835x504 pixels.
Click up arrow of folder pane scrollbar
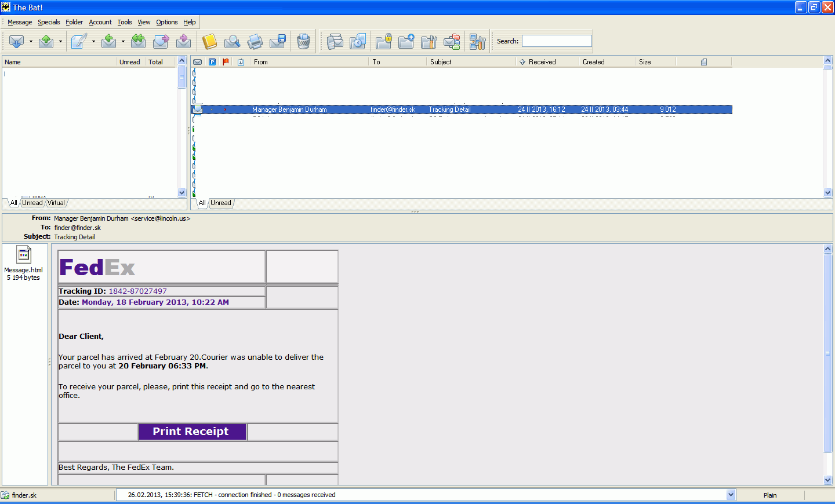(182, 61)
